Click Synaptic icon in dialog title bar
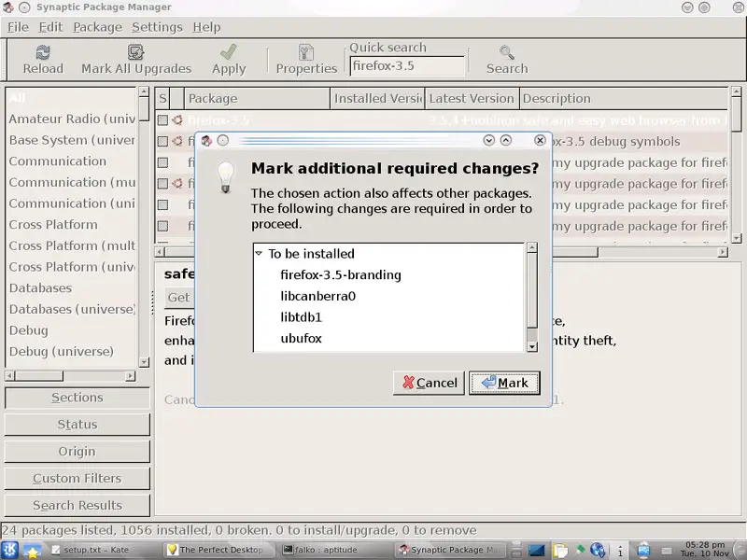Image resolution: width=747 pixels, height=560 pixels. (x=206, y=141)
